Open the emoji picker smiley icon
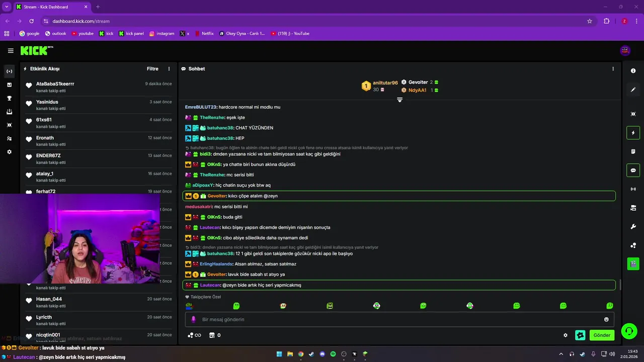This screenshot has height=362, width=644. click(x=606, y=319)
